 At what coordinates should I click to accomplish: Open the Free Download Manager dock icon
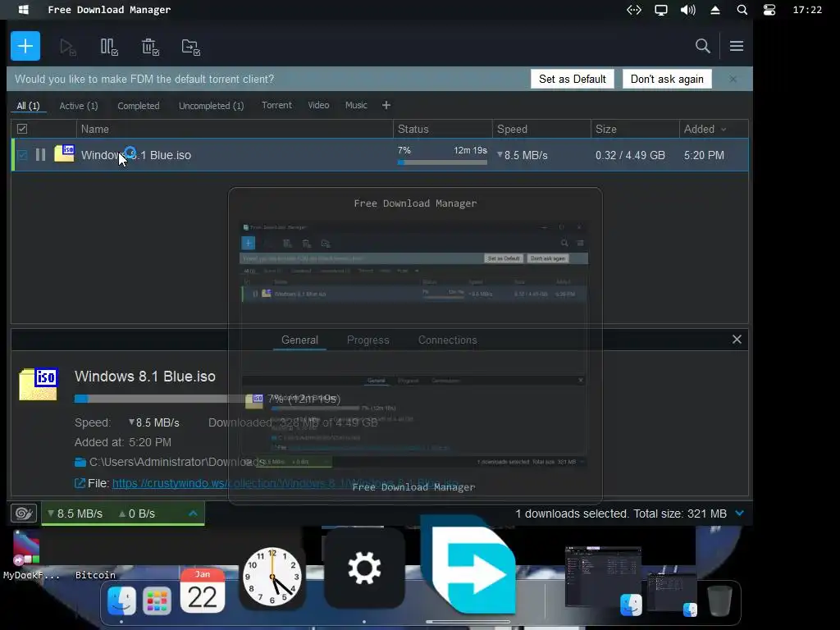[x=470, y=565]
